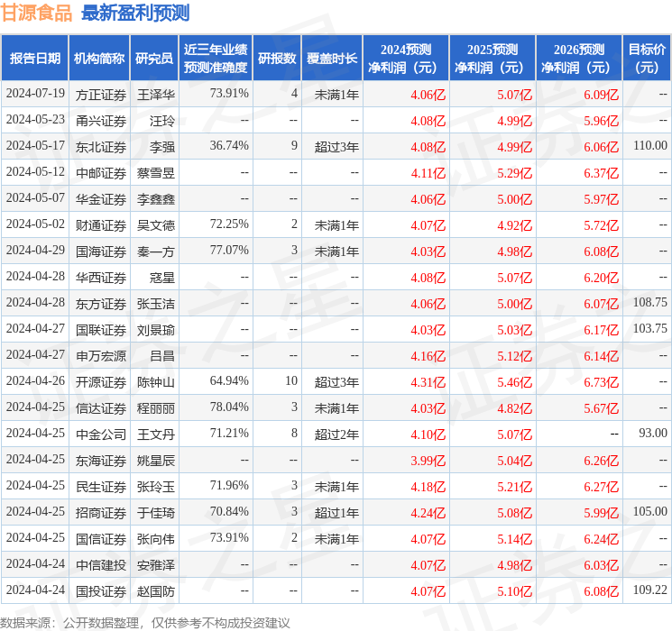Click analyst name 陈钟山
Screen dimensions: 672x631
point(156,381)
